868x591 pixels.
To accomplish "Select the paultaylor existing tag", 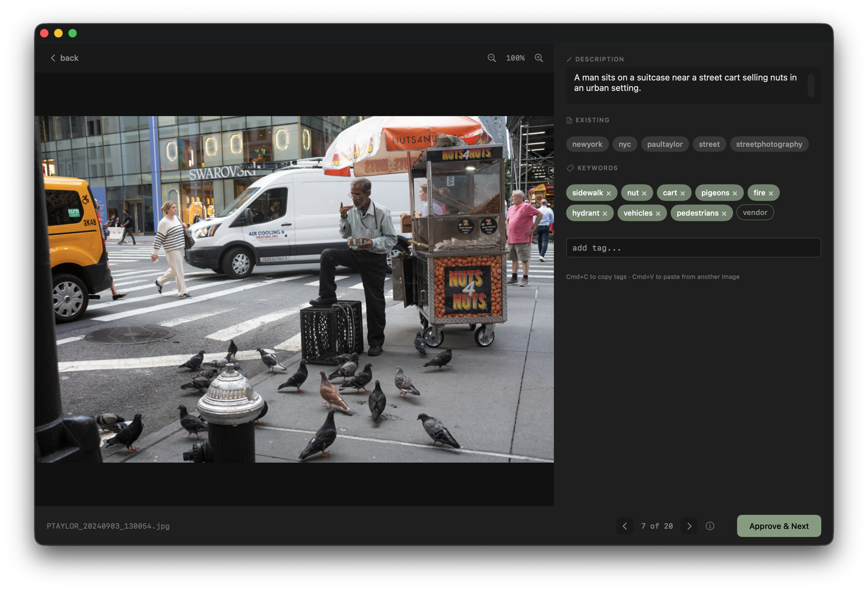I will [665, 144].
